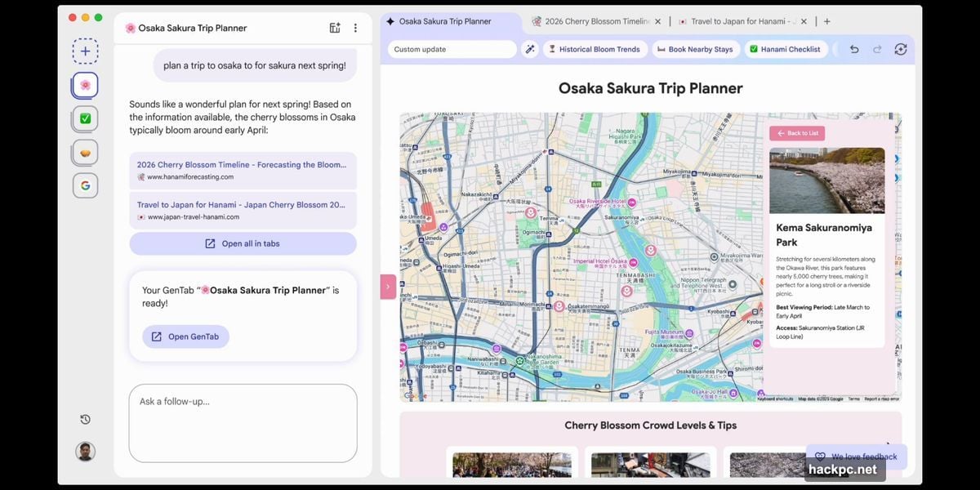Open the Google tab icon in sidebar

tap(85, 185)
